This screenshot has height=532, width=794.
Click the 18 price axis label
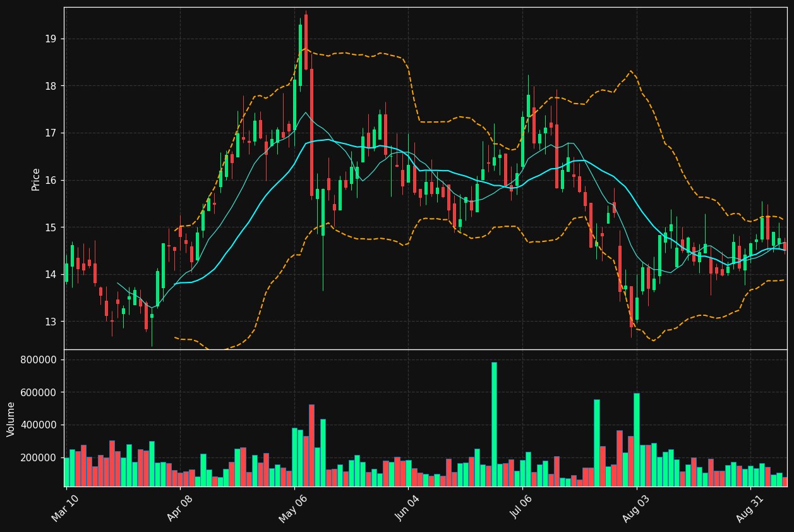51,86
